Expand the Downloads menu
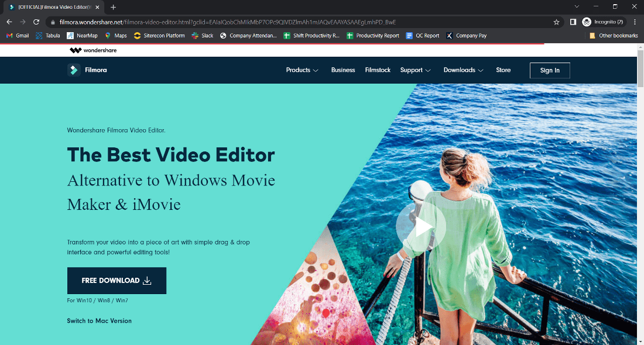This screenshot has width=644, height=345. click(463, 70)
